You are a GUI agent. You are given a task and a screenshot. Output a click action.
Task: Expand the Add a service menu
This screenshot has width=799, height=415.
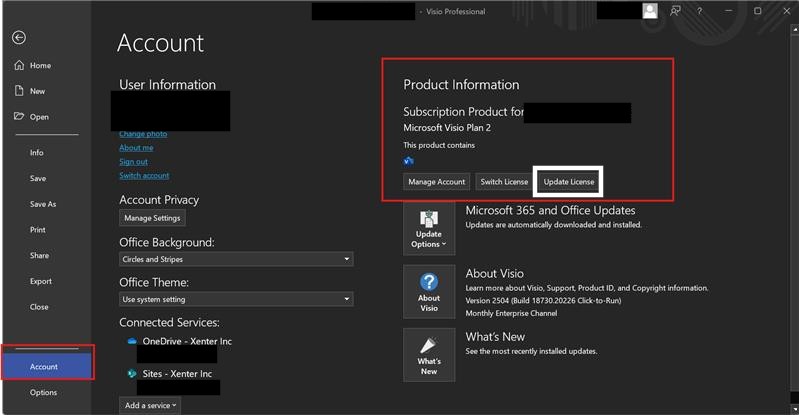point(151,405)
